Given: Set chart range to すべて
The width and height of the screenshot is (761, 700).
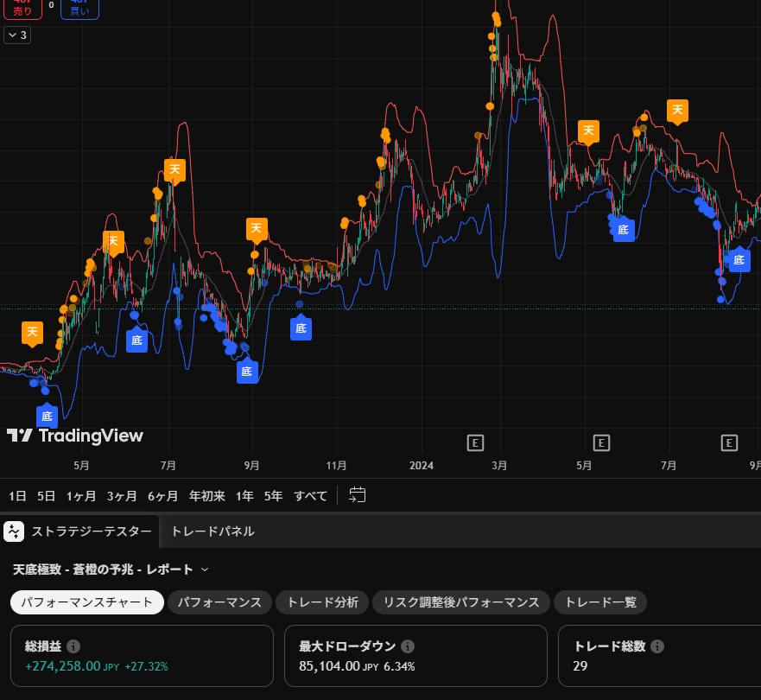Looking at the screenshot, I should (311, 496).
